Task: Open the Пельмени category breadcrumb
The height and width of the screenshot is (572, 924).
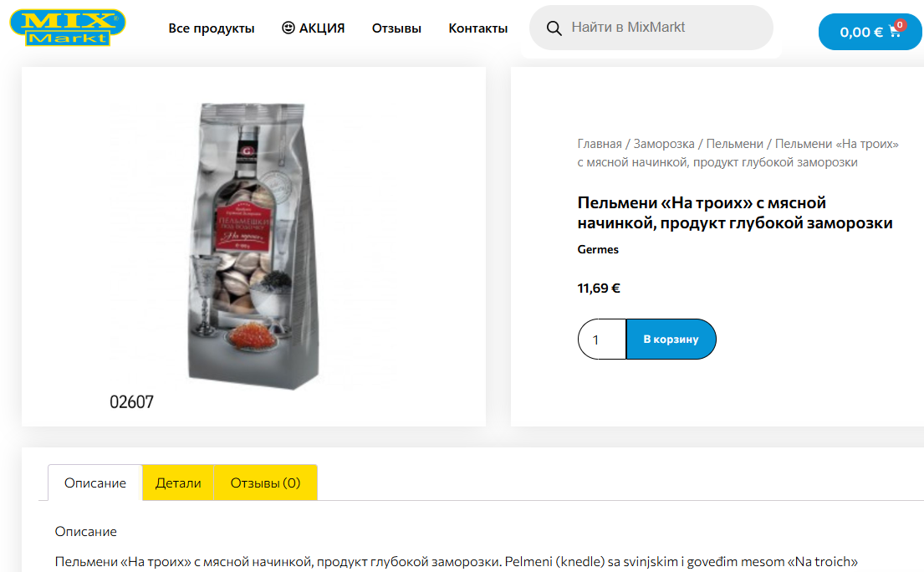Action: pos(734,144)
